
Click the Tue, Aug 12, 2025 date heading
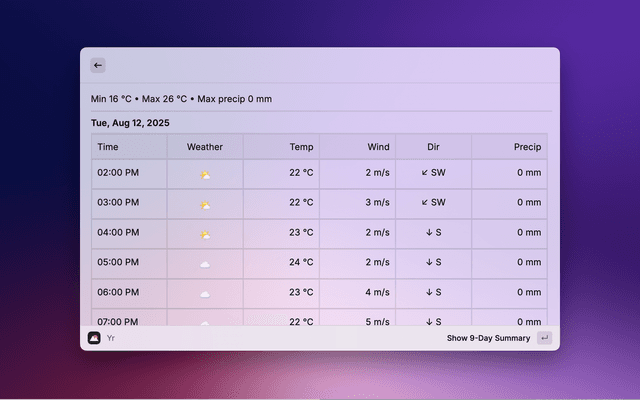click(x=130, y=123)
